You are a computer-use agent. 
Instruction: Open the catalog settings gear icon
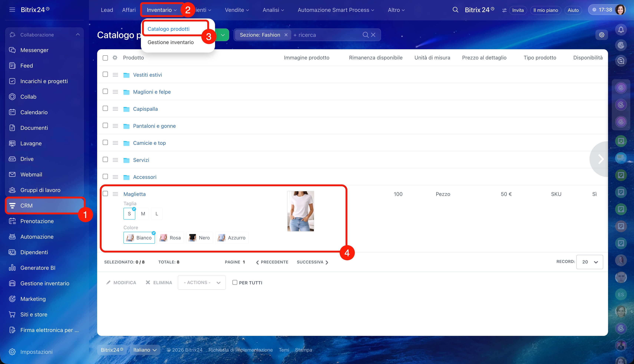coord(601,35)
